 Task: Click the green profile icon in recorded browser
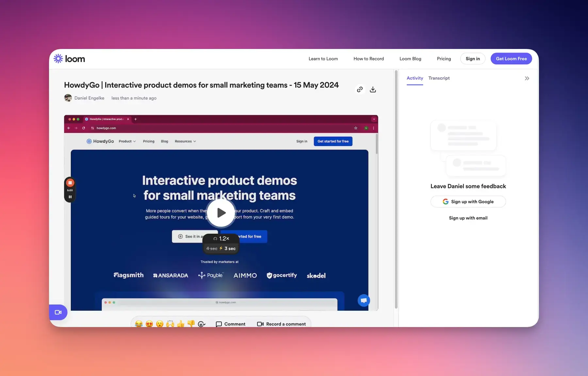(366, 128)
